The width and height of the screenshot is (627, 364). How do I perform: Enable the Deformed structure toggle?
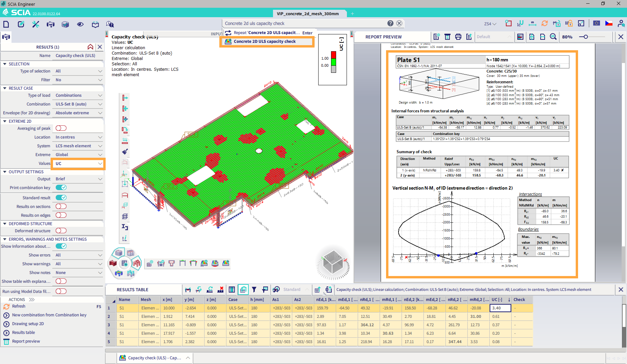tap(61, 231)
